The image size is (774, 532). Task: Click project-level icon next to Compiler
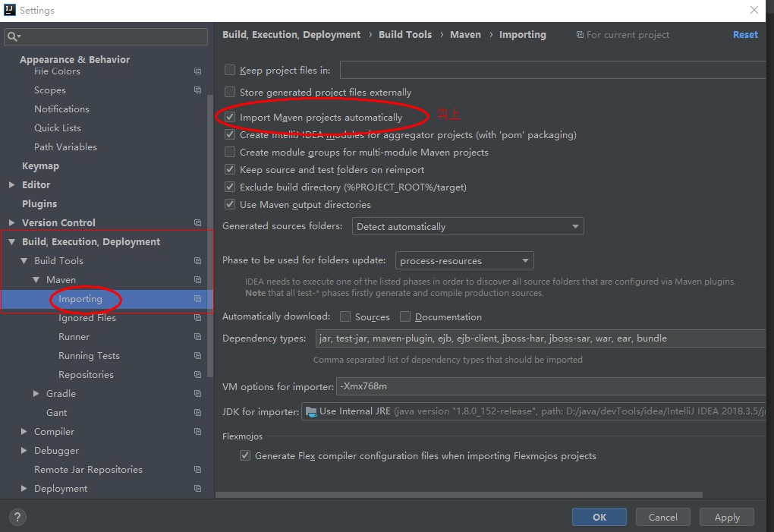(197, 431)
